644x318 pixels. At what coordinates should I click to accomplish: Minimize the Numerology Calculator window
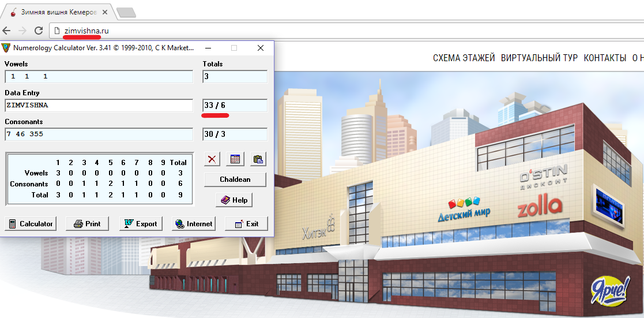(208, 48)
